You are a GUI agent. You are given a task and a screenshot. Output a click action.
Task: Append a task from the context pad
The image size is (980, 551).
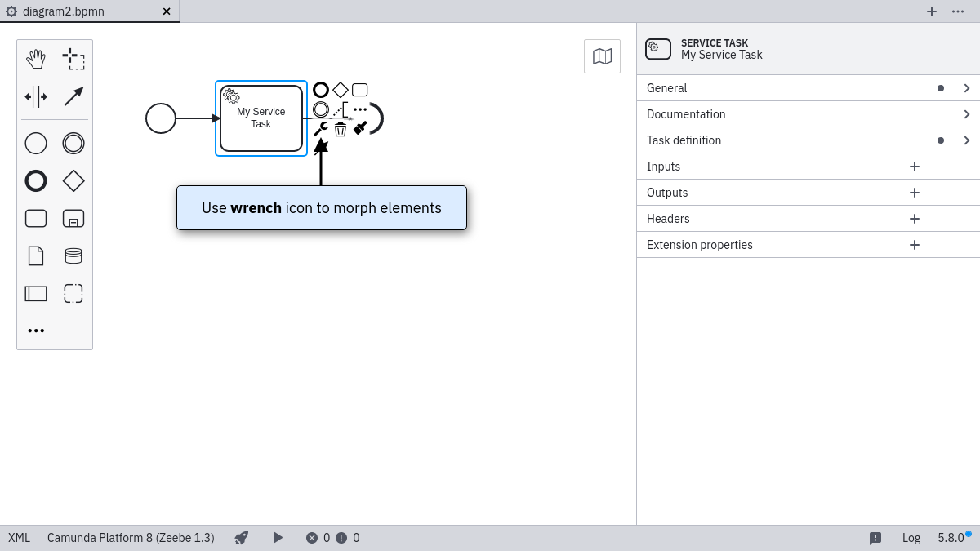359,90
